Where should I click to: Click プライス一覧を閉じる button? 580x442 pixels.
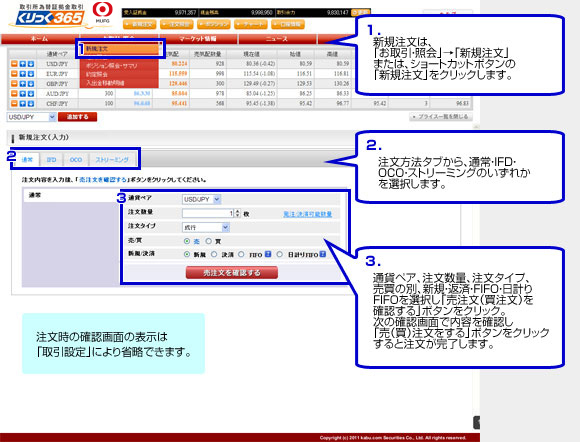coord(441,117)
